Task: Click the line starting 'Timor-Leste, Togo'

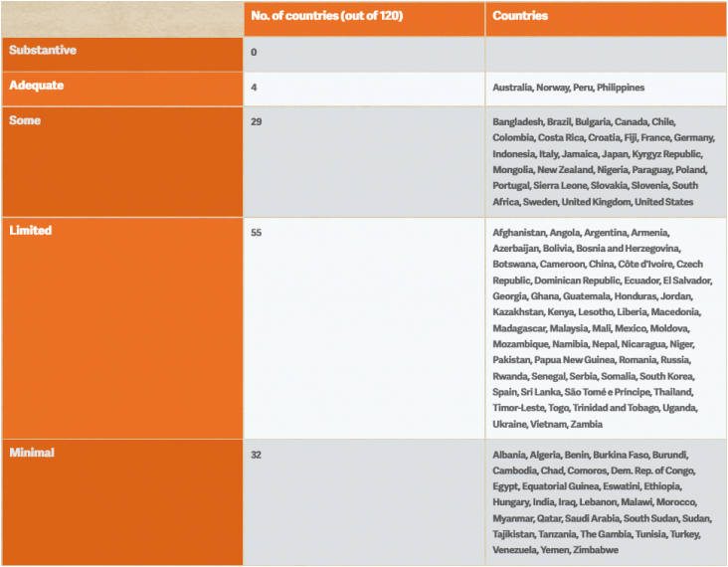Action: pyautogui.click(x=595, y=408)
